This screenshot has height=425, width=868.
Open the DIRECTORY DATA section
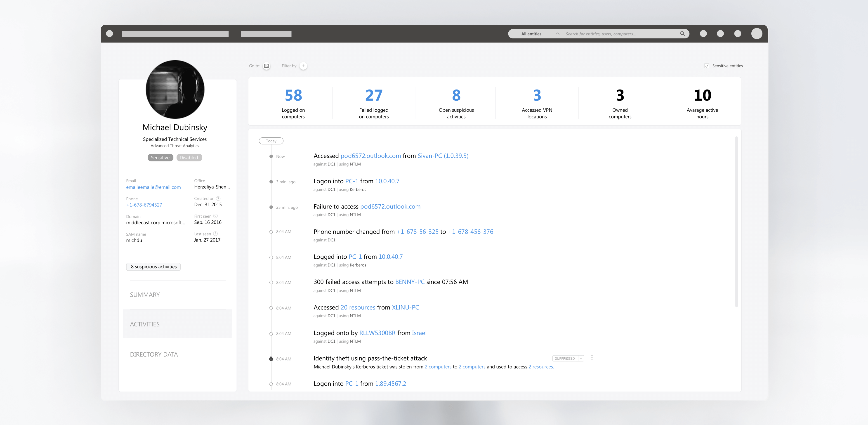[x=154, y=354]
